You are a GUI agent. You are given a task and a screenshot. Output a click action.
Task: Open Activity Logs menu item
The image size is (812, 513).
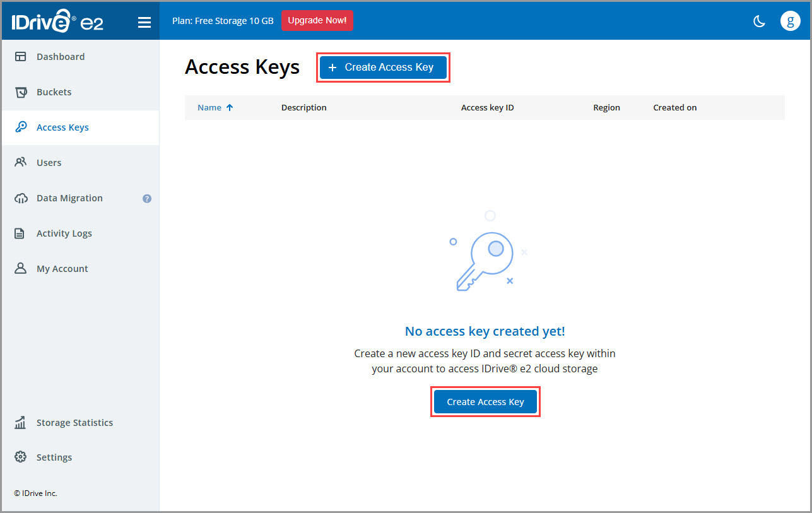point(80,233)
